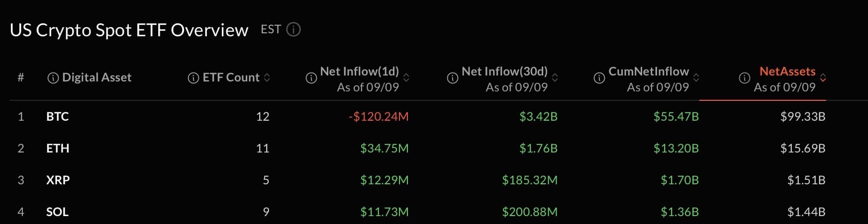868x224 pixels.
Task: Click the info icon next to EST
Action: (x=293, y=30)
